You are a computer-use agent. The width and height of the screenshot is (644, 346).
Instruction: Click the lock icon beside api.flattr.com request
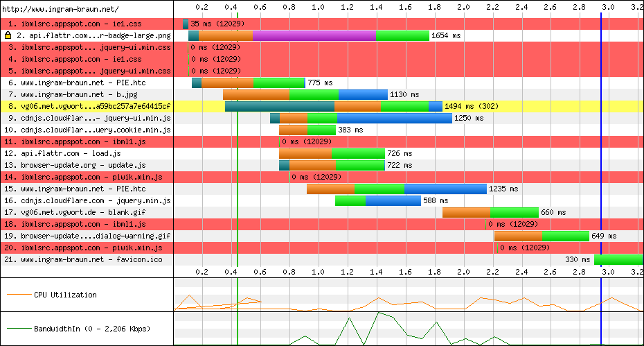pos(8,35)
